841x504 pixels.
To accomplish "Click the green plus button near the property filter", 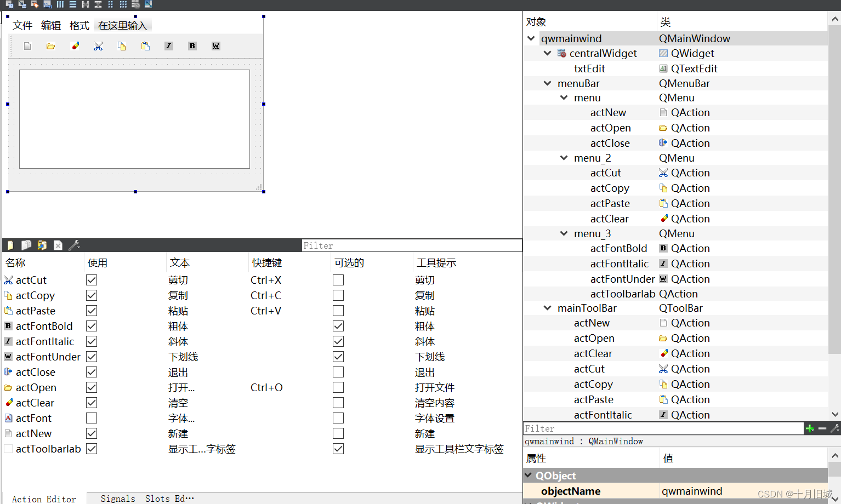I will [x=810, y=428].
